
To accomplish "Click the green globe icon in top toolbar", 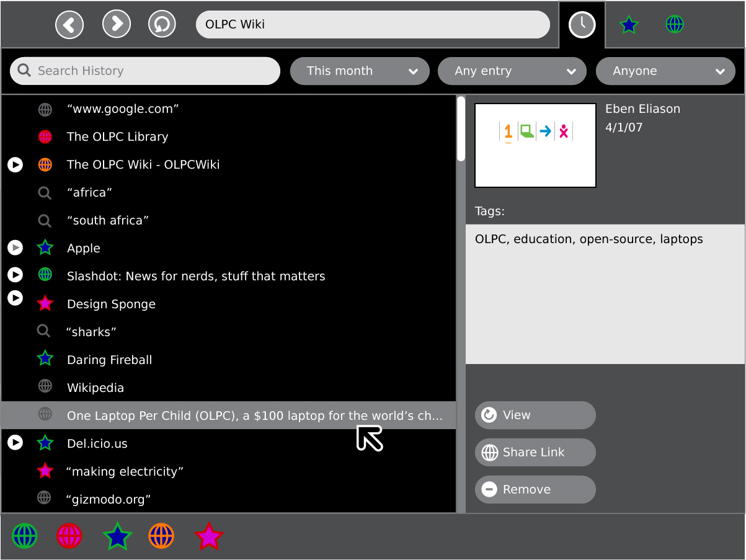I will [x=675, y=25].
